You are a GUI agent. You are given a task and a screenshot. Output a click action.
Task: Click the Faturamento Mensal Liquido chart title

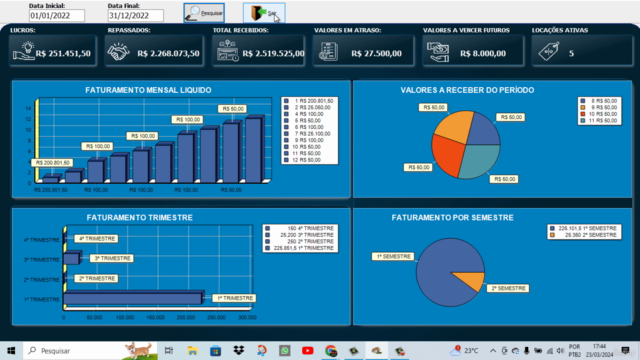pyautogui.click(x=148, y=90)
